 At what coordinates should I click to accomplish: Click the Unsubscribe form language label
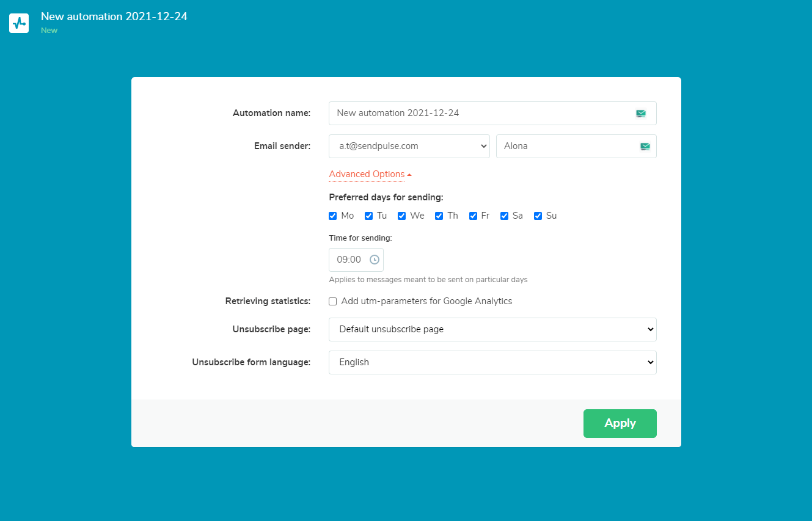[x=252, y=362]
